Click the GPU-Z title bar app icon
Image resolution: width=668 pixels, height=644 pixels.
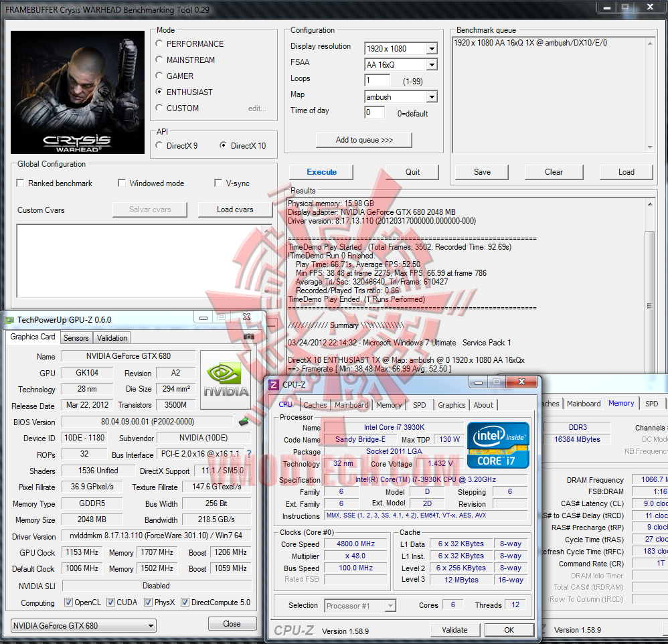pyautogui.click(x=9, y=319)
